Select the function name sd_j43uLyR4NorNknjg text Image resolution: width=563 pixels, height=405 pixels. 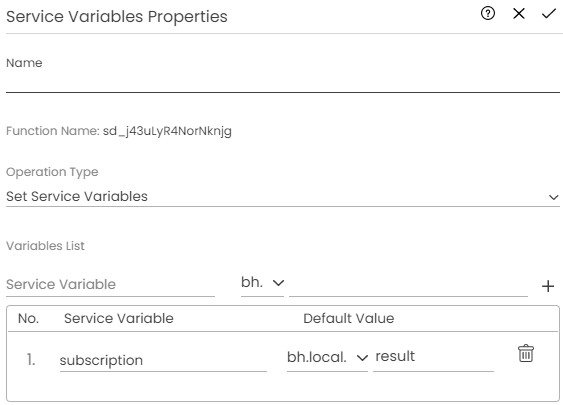167,131
